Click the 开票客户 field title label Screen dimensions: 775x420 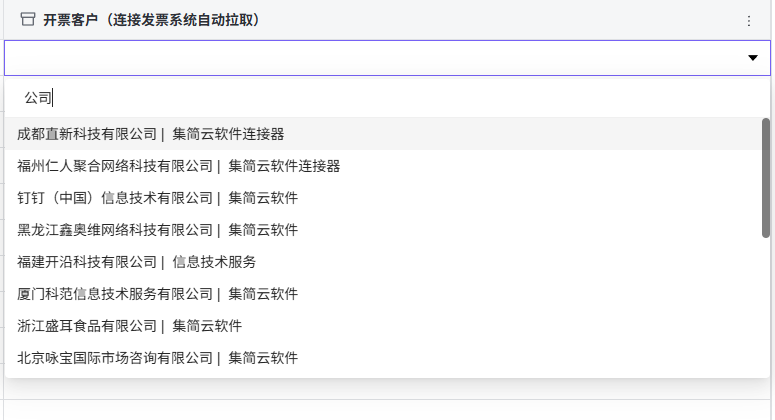(x=151, y=20)
